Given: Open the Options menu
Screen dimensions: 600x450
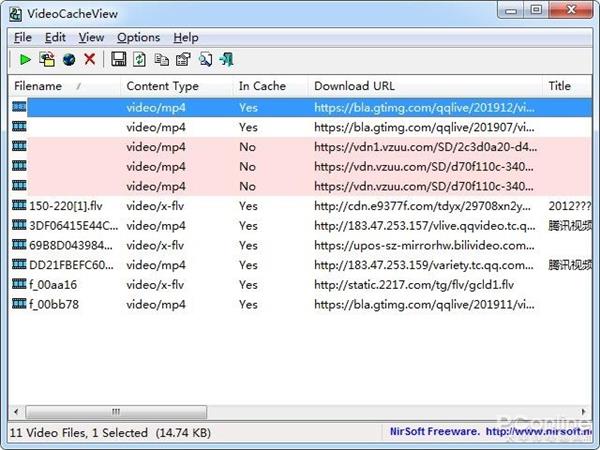Looking at the screenshot, I should click(138, 37).
